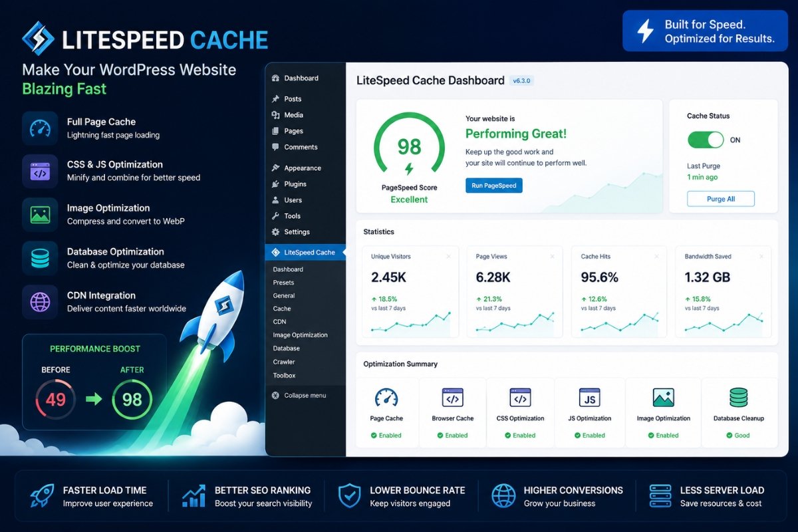Screen dimensions: 798x532
Task: Turn off the Cache Status toggle
Action: click(706, 140)
